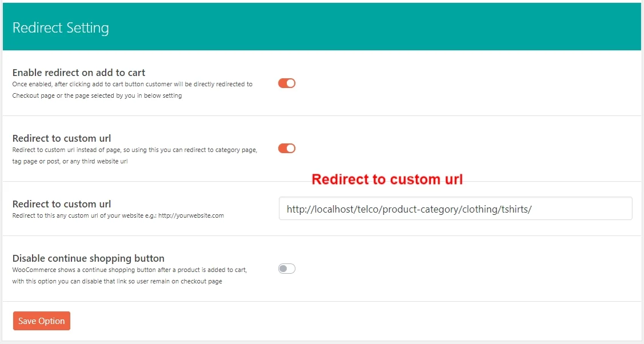Click the switch beside "Disable continue shopping button"

[x=286, y=268]
